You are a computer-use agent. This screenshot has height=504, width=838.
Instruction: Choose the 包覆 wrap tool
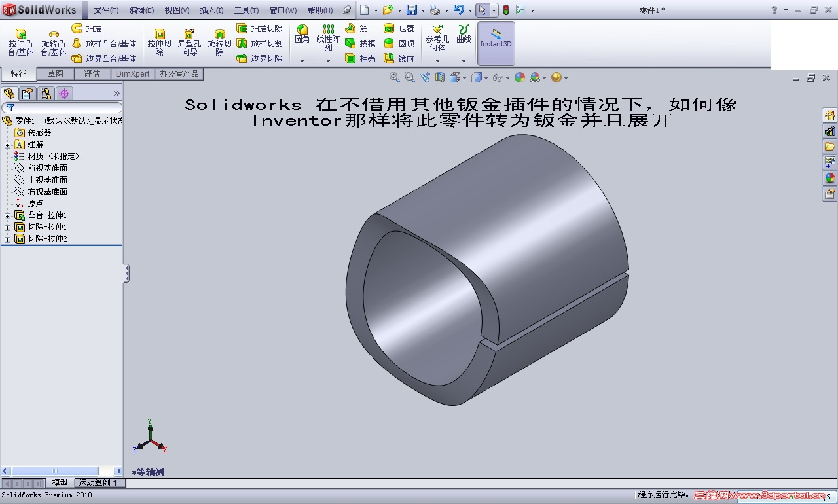click(399, 29)
